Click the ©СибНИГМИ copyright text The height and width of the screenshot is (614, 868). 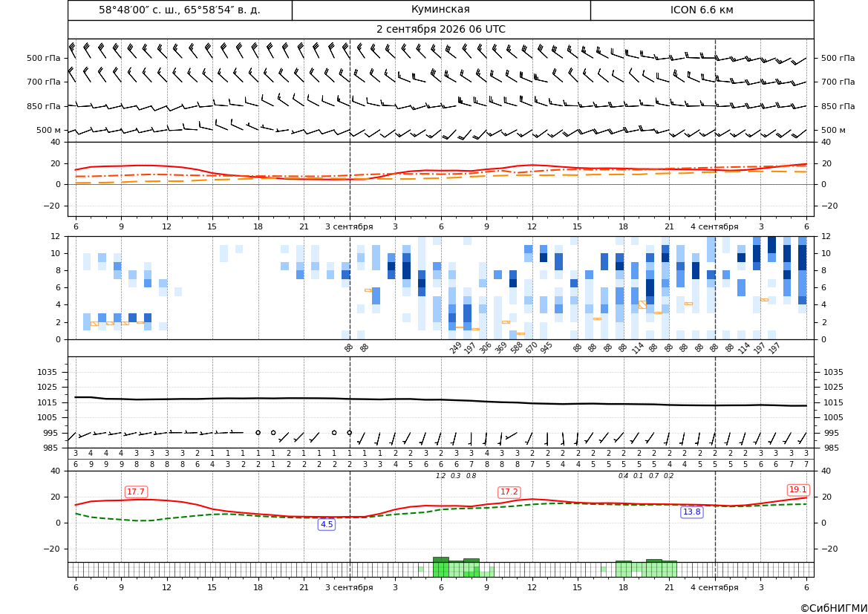click(834, 608)
